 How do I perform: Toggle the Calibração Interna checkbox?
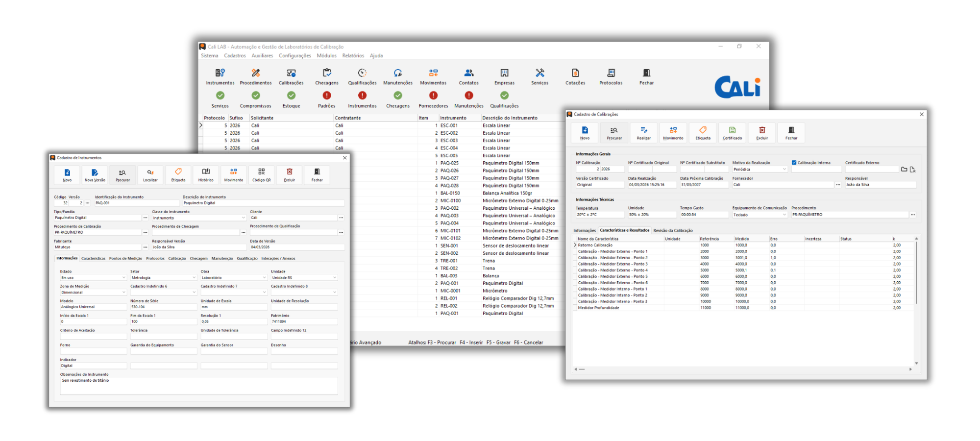pyautogui.click(x=794, y=163)
